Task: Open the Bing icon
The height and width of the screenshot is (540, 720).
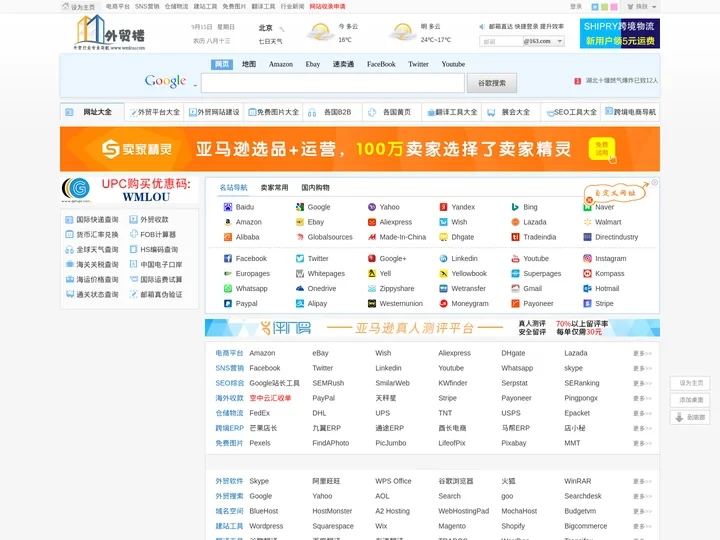Action: click(515, 207)
